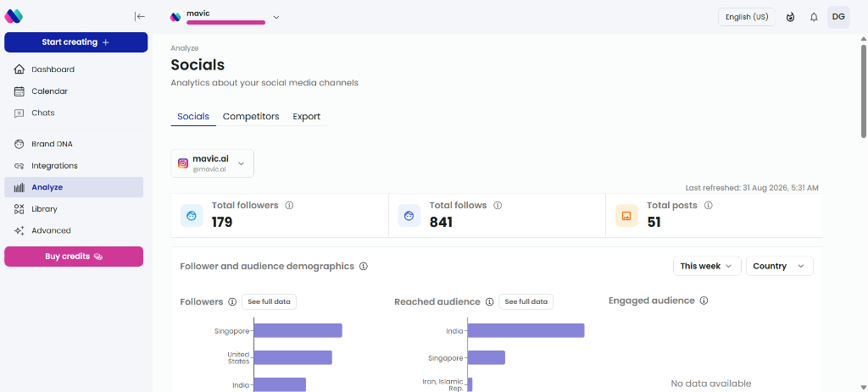
Task: Open the This week period dropdown
Action: tap(707, 266)
